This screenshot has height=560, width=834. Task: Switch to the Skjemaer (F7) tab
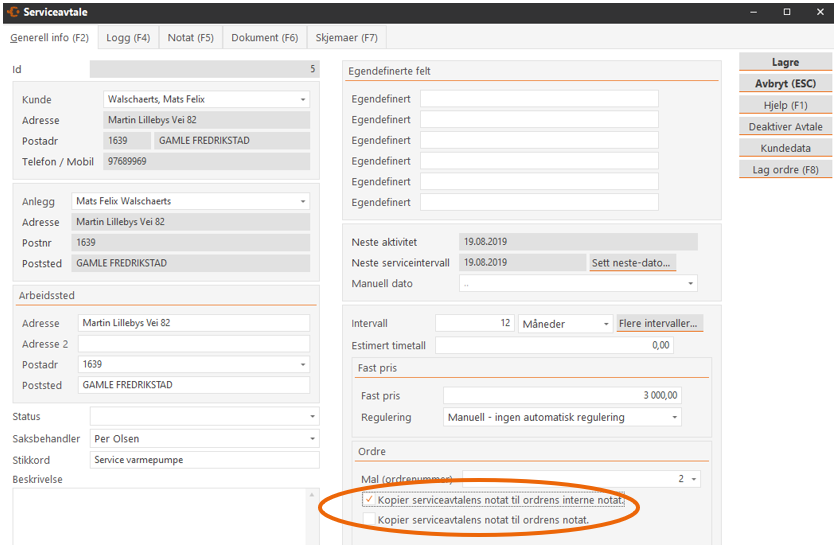[x=346, y=38]
